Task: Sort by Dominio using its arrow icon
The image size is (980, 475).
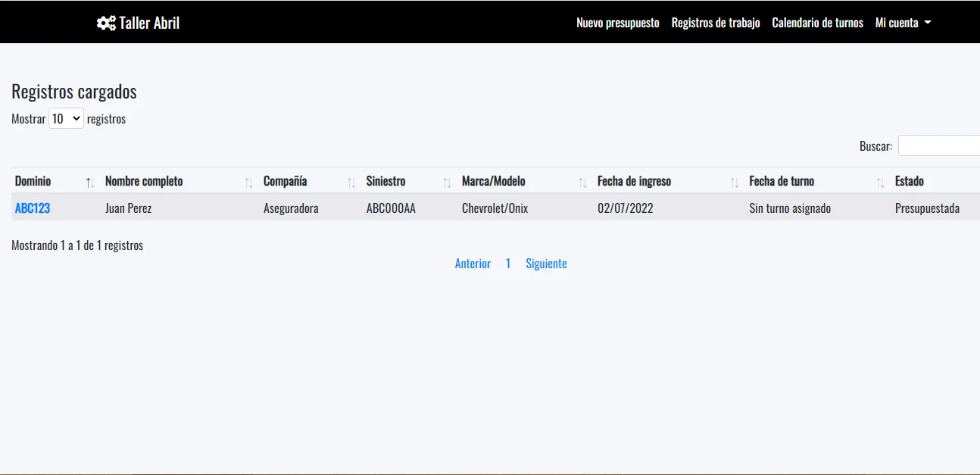Action: [90, 183]
